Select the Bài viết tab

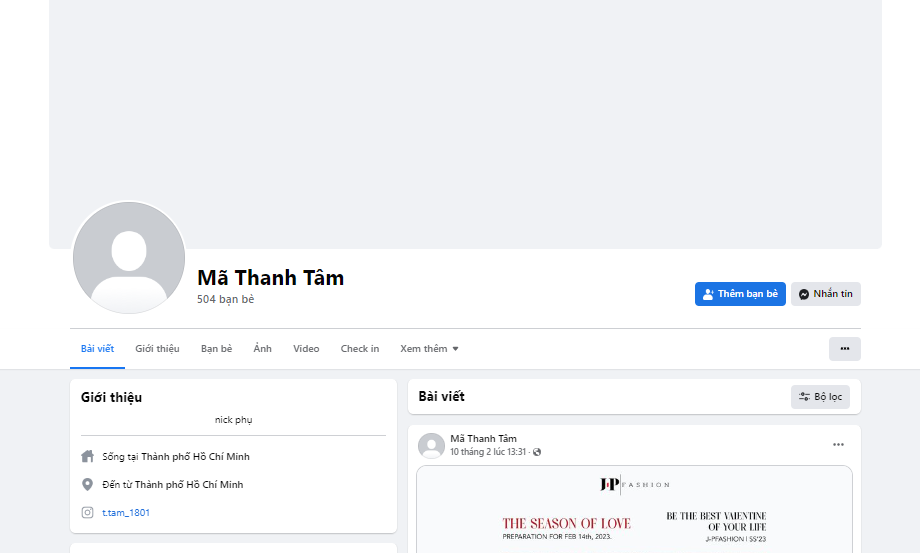tap(97, 349)
